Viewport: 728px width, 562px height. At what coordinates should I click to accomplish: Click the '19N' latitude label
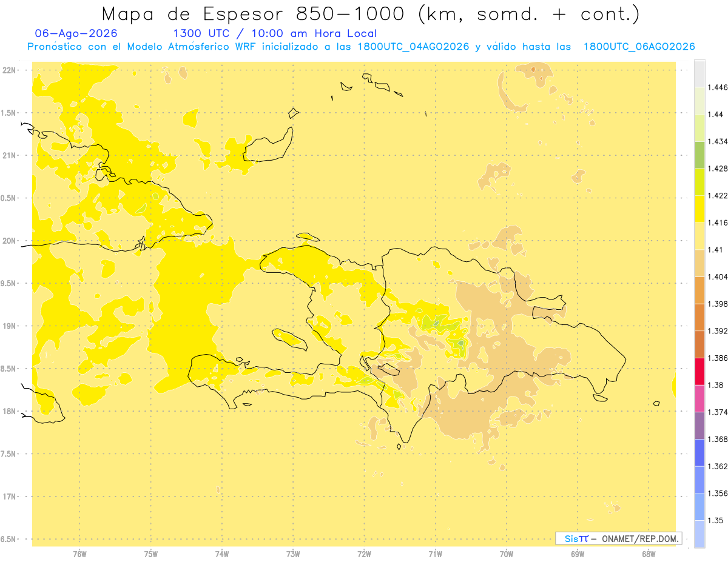click(10, 326)
